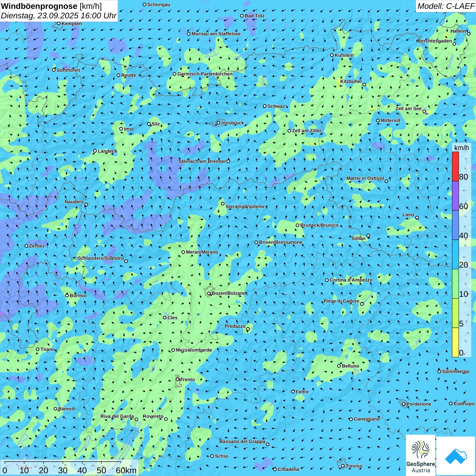The width and height of the screenshot is (476, 476).
Task: Click the 'Zell am Ziller' label
Action: [x=307, y=131]
